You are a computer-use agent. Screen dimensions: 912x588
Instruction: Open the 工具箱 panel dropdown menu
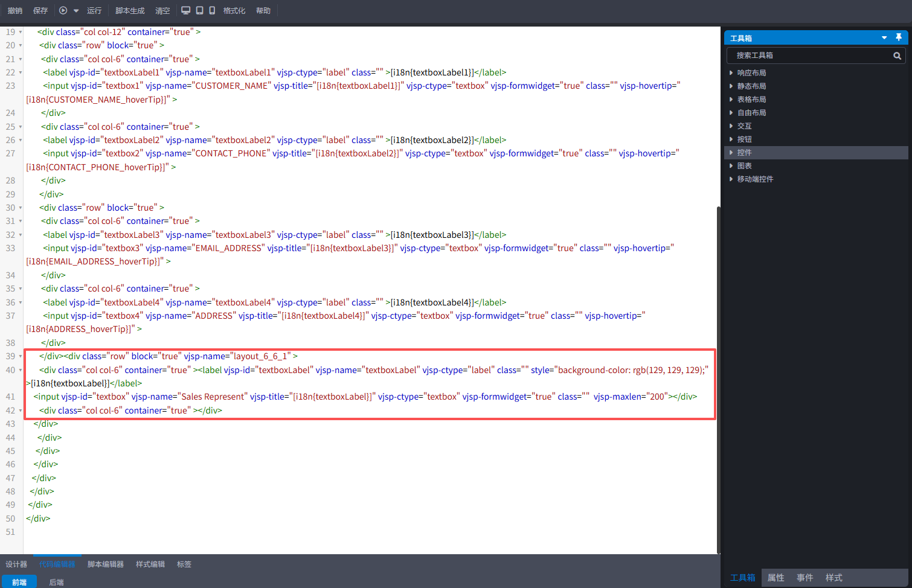click(x=884, y=37)
